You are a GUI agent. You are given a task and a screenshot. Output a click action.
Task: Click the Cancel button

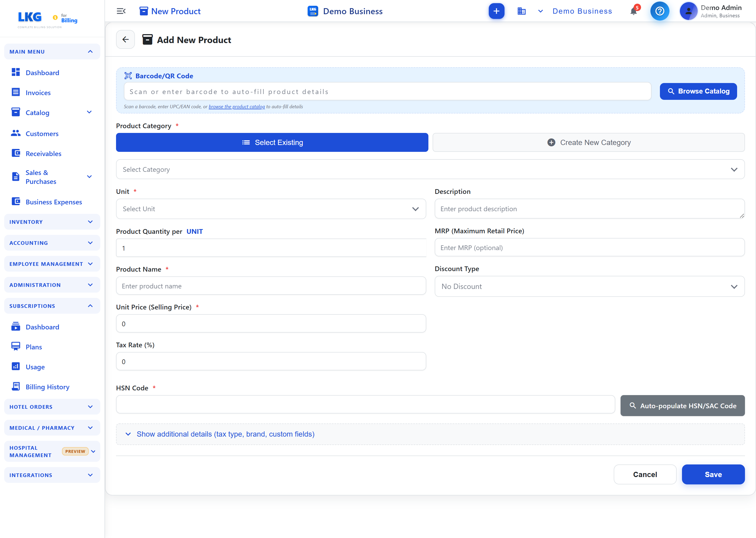pos(645,474)
